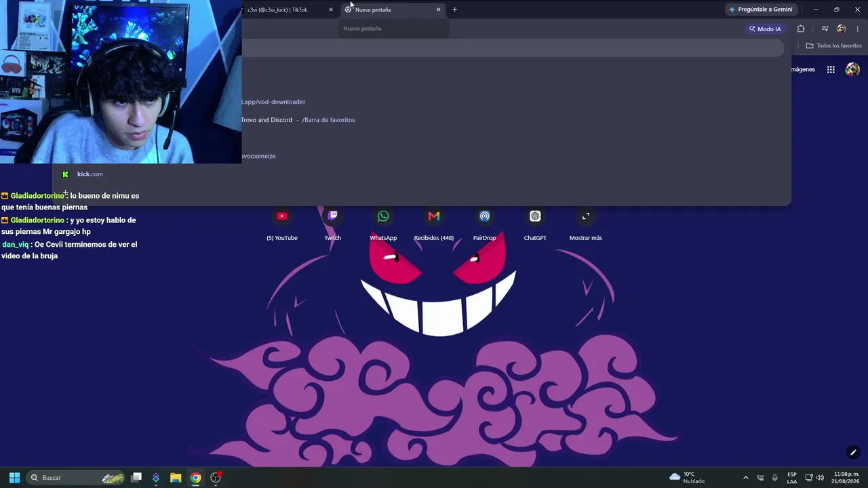
Task: Click the Mostrar más shortcuts icon
Action: [586, 216]
